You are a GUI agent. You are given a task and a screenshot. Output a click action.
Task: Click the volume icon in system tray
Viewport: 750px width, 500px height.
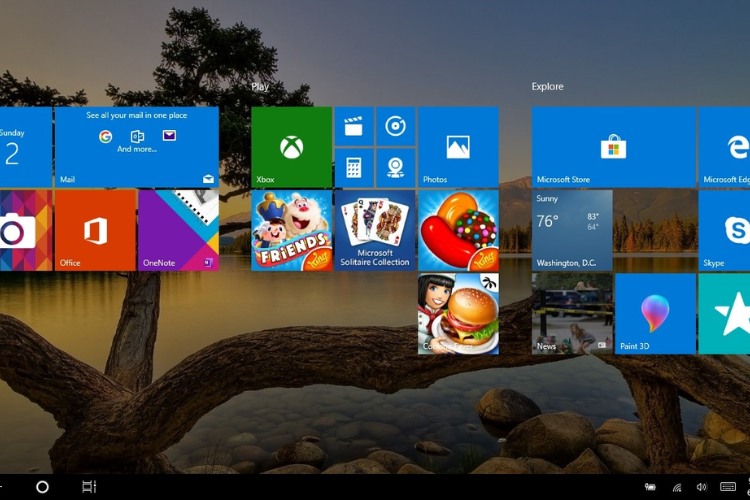pos(701,487)
